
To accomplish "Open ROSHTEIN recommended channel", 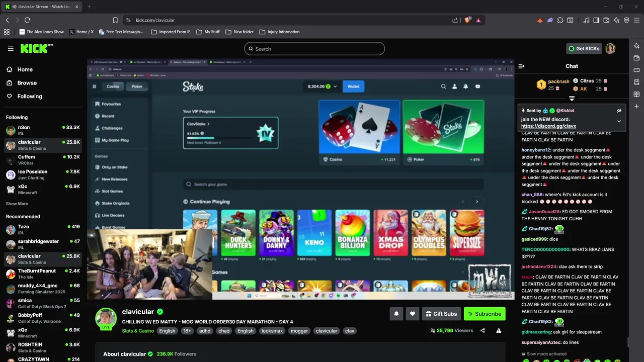I will 43,347.
